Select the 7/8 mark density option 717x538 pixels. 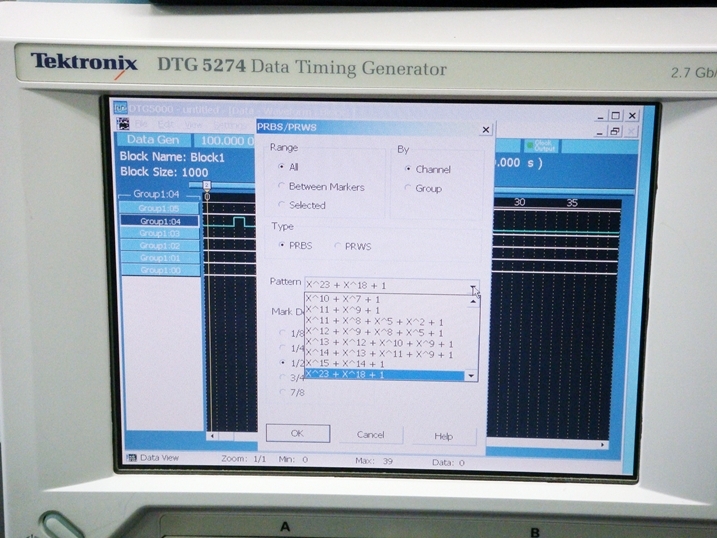(282, 392)
